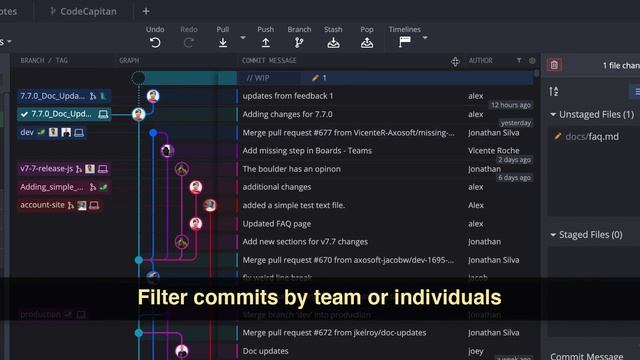Select the checked-out 7.7.0_Doc_Upd local branch label
The image size is (640, 360).
pos(64,114)
